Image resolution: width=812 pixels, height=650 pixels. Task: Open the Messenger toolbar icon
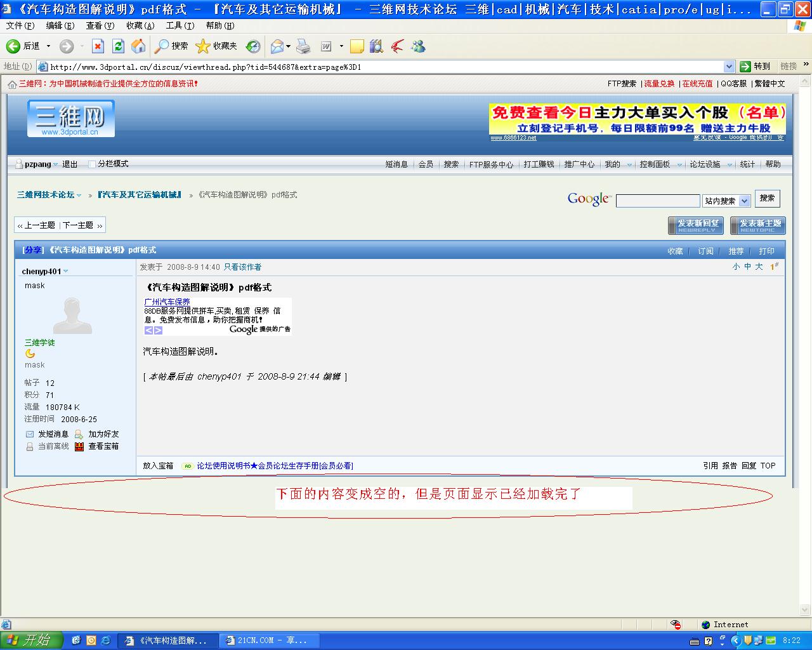[x=418, y=46]
